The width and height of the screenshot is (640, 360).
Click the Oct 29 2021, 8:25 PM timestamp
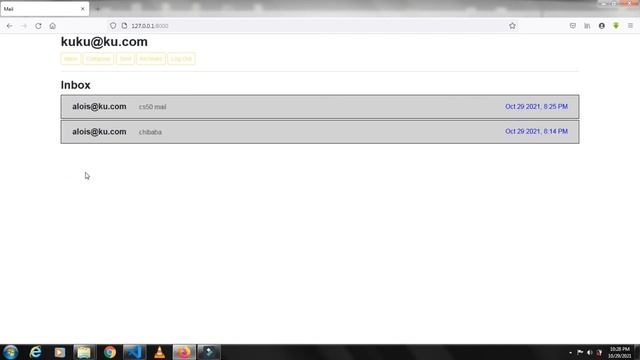pos(536,107)
